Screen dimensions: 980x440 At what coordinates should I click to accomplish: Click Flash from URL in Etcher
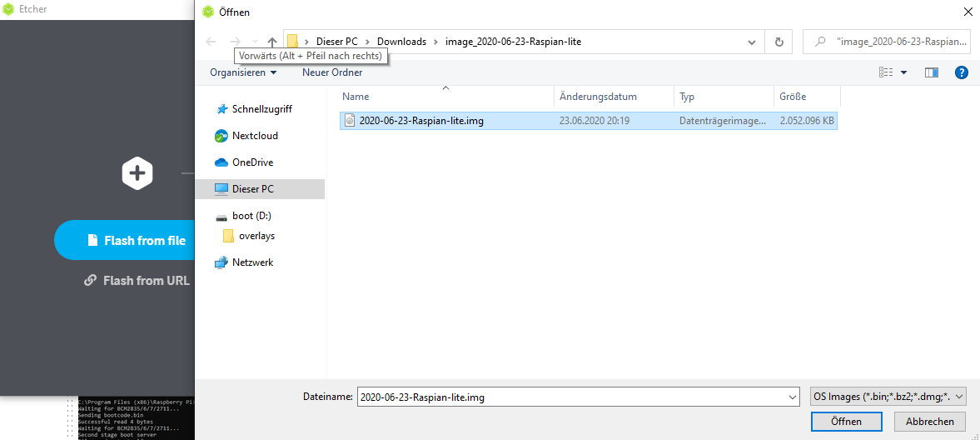(137, 280)
